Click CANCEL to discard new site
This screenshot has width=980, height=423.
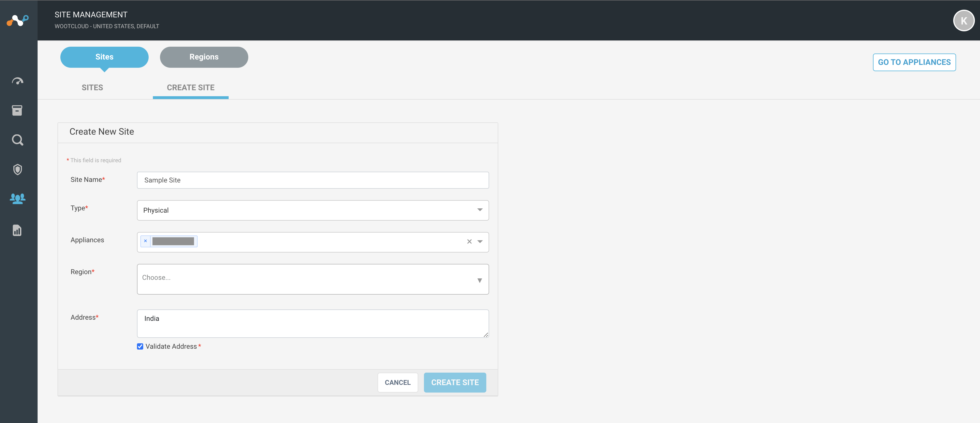click(x=397, y=382)
